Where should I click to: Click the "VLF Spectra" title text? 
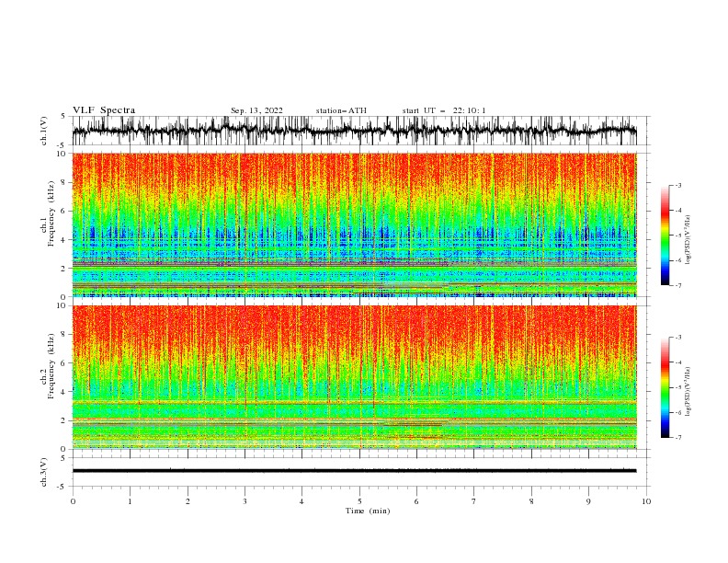104,110
